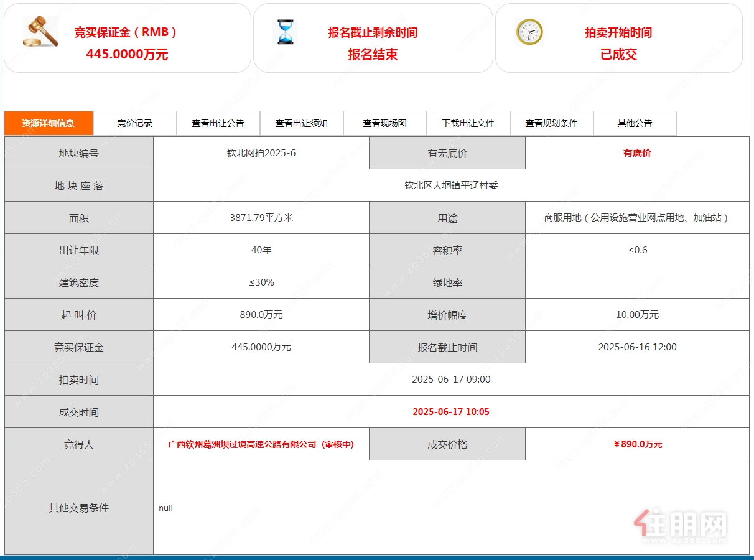Click the red 有底价 value
The width and height of the screenshot is (754, 560).
pos(637,153)
